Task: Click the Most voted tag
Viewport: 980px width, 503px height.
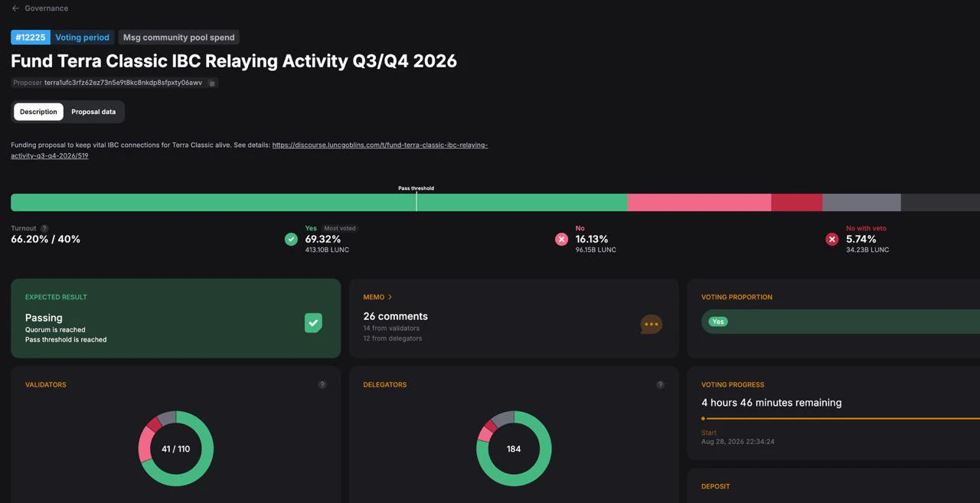Action: (x=339, y=228)
